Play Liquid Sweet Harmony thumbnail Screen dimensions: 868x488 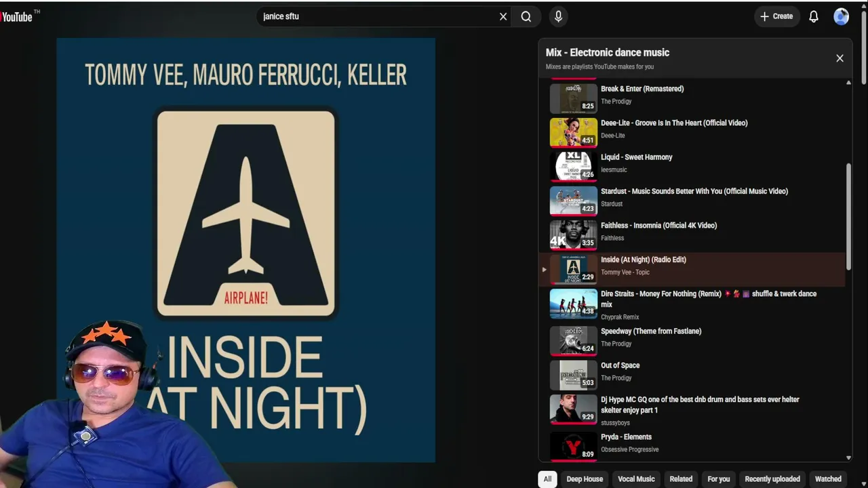pyautogui.click(x=574, y=167)
